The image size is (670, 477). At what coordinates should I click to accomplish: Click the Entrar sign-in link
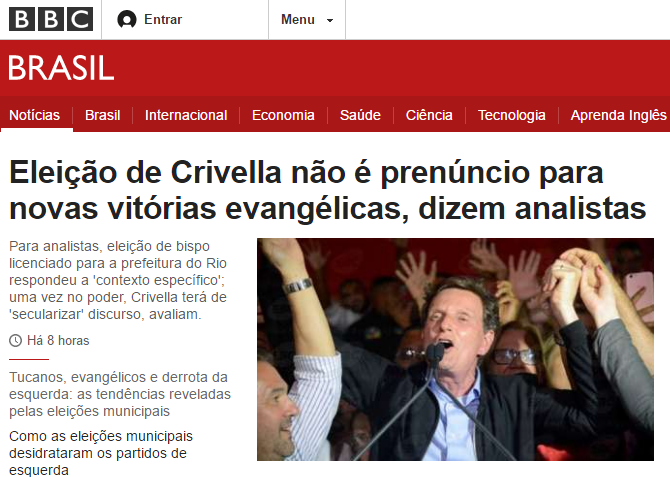click(x=163, y=20)
